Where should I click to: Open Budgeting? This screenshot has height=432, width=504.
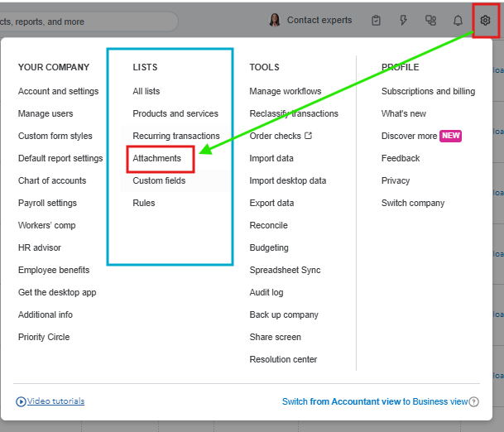269,247
